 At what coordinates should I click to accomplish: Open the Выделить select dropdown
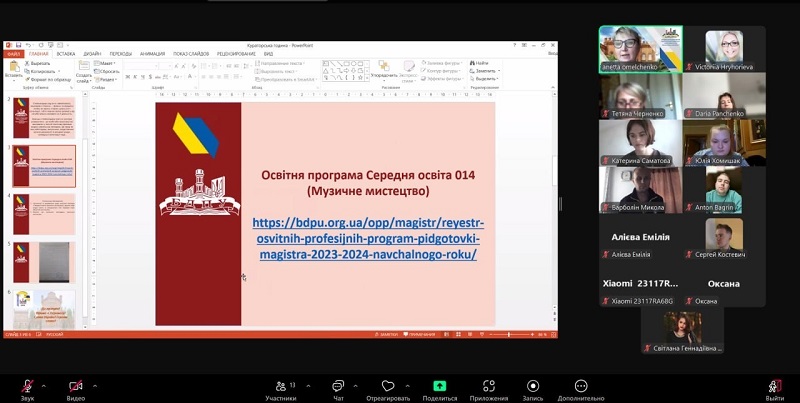[484, 79]
